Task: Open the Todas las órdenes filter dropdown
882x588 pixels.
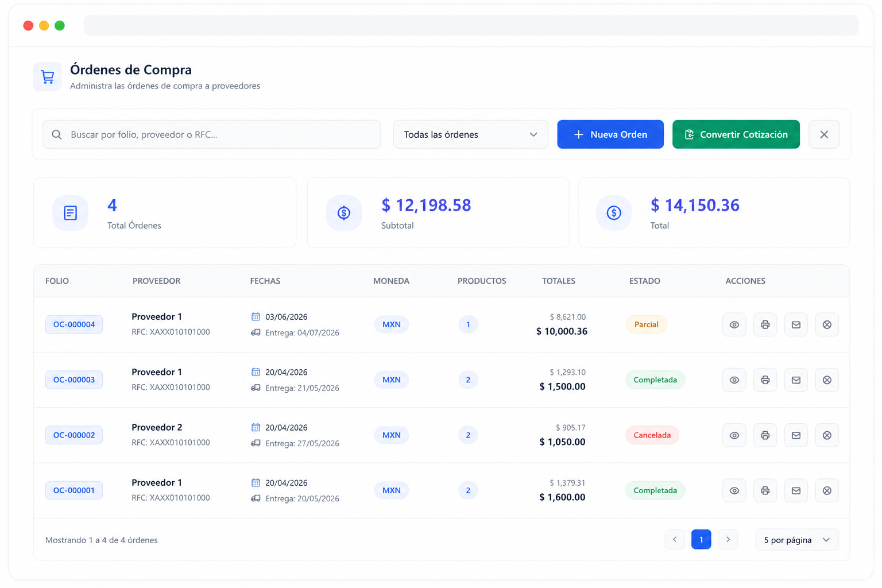Action: click(x=471, y=134)
